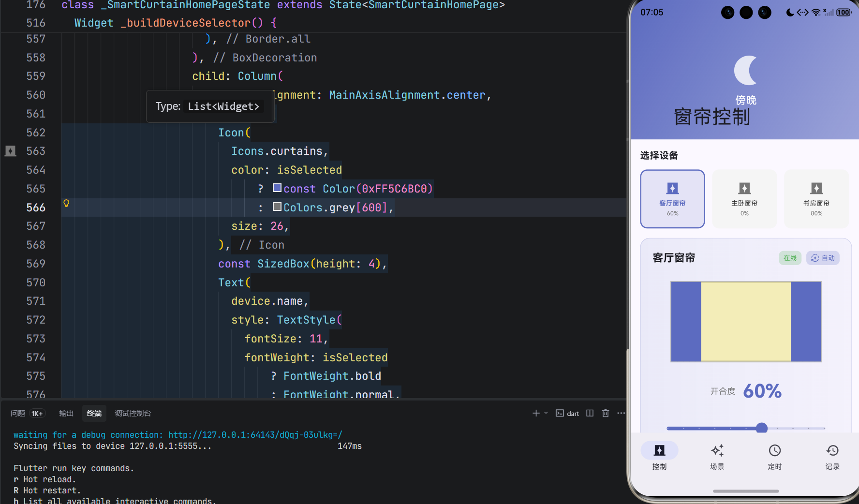Tap the curtain preview graphic
859x504 pixels.
pyautogui.click(x=746, y=322)
